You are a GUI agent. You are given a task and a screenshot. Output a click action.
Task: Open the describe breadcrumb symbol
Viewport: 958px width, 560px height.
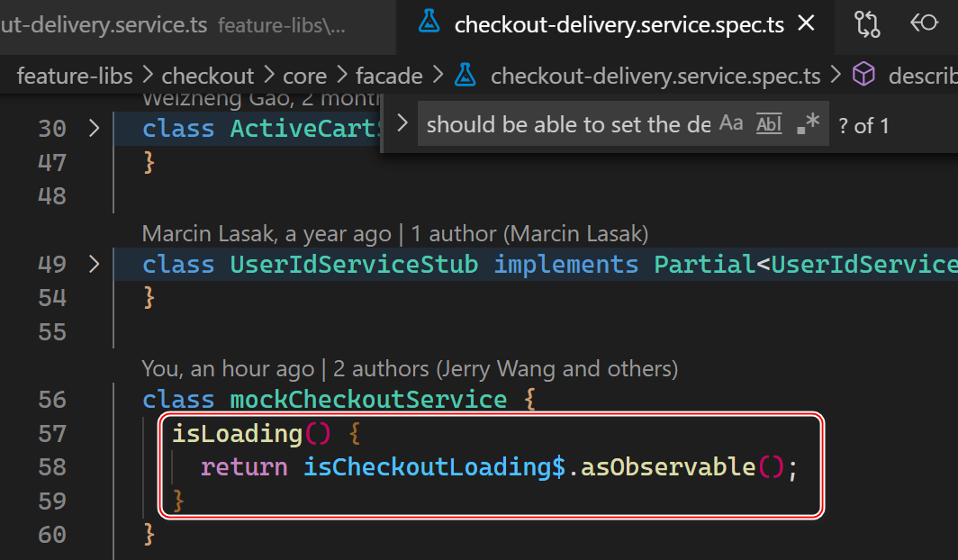(x=923, y=76)
